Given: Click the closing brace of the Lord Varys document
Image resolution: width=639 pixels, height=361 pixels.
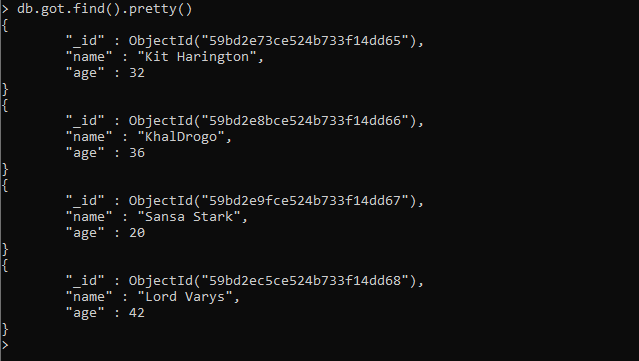Looking at the screenshot, I should pyautogui.click(x=5, y=329).
